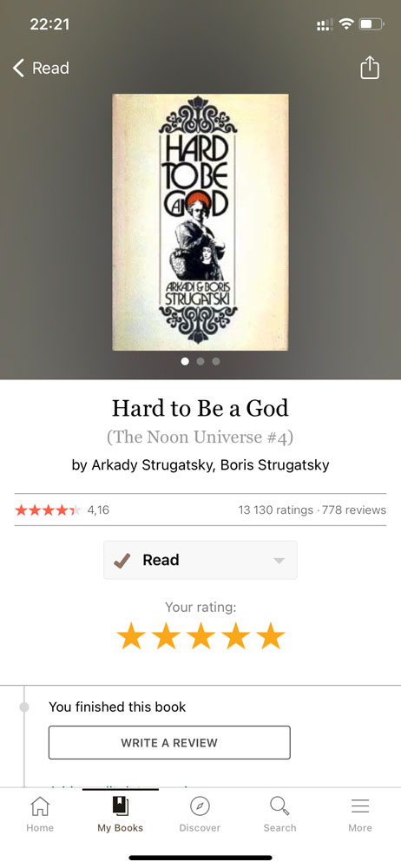
Task: Expand the Read shelf dropdown arrow
Action: click(279, 560)
